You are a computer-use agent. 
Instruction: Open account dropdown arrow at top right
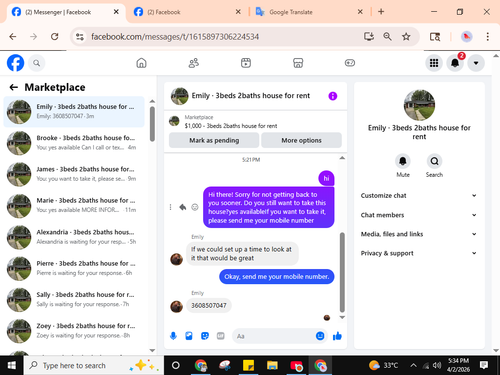[476, 63]
